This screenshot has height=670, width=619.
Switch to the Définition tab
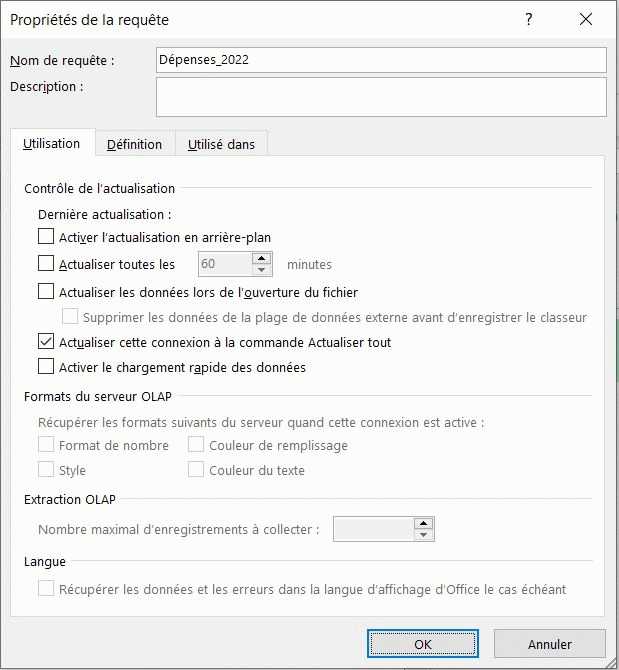tap(134, 144)
